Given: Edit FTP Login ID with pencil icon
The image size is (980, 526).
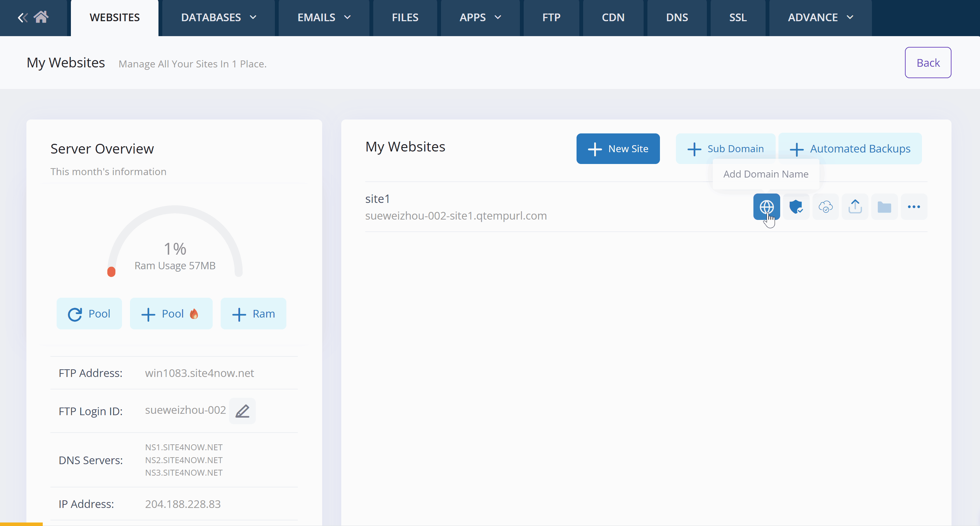Looking at the screenshot, I should pyautogui.click(x=242, y=411).
